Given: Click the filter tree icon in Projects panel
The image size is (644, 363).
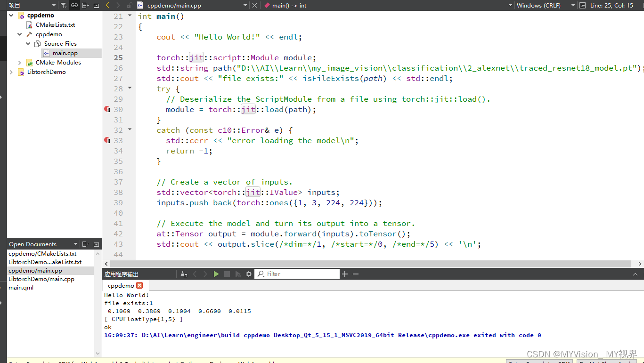Looking at the screenshot, I should [64, 5].
